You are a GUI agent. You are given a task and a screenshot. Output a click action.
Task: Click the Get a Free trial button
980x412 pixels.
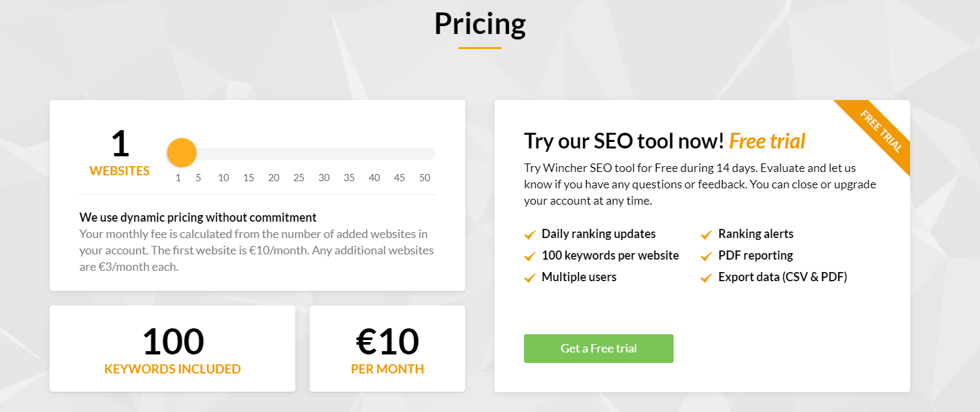598,349
